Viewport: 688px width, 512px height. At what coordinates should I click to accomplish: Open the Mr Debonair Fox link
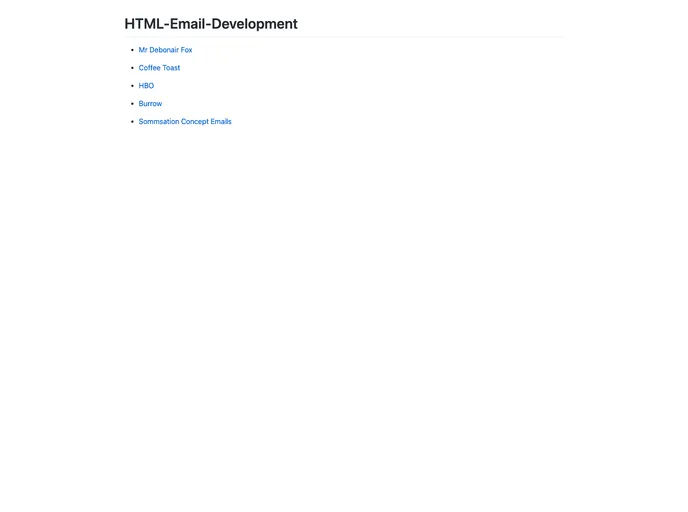pos(165,50)
